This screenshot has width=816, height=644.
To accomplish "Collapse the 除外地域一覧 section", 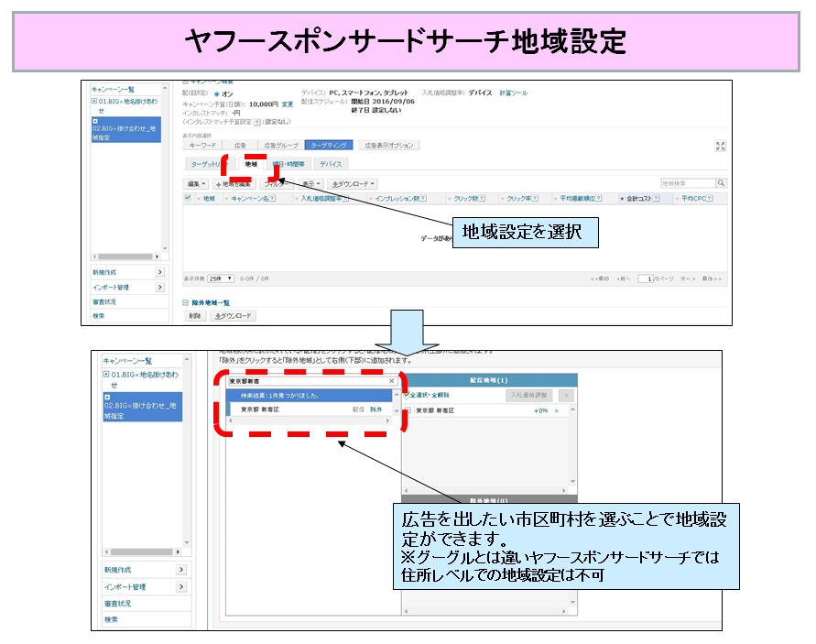I will pyautogui.click(x=185, y=302).
